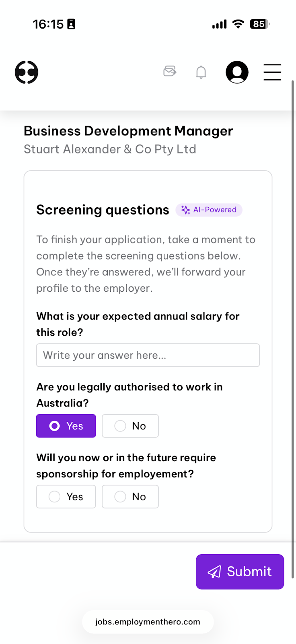Click the paper plane icon on Submit
The image size is (296, 644).
tap(214, 572)
